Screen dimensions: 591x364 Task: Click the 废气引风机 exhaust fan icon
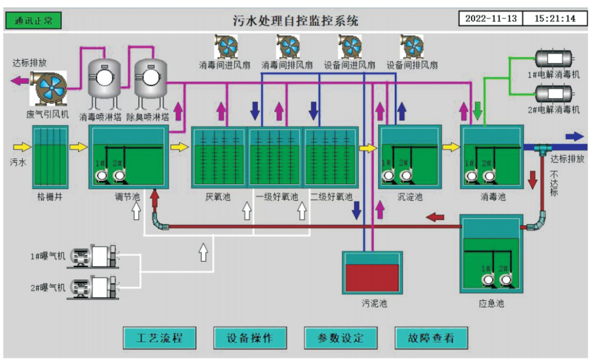coord(48,89)
